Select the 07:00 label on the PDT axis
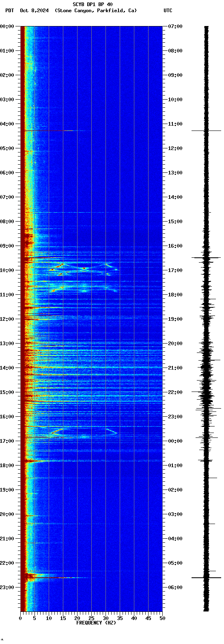Screen dimensions: 224x644 [7, 197]
